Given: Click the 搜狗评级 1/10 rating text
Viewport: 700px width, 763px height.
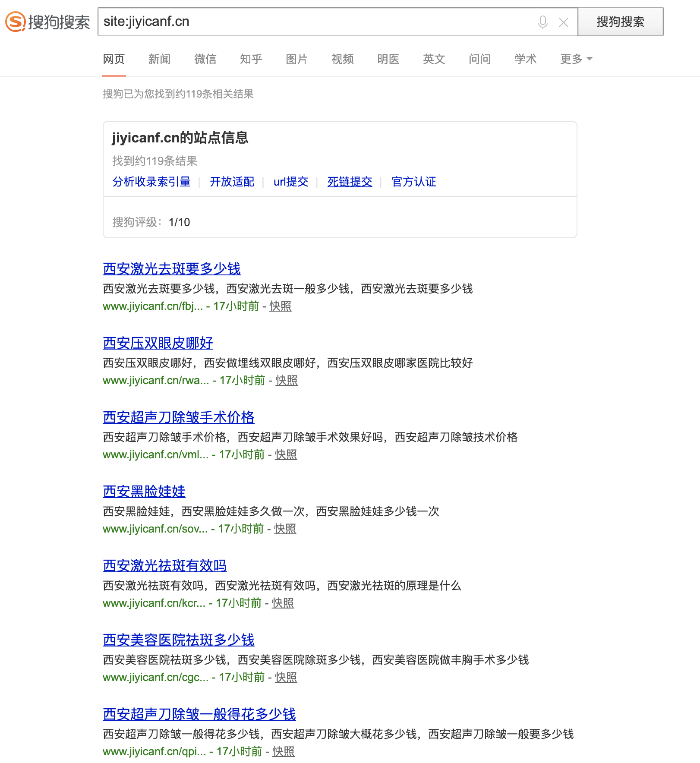Looking at the screenshot, I should pos(151,222).
